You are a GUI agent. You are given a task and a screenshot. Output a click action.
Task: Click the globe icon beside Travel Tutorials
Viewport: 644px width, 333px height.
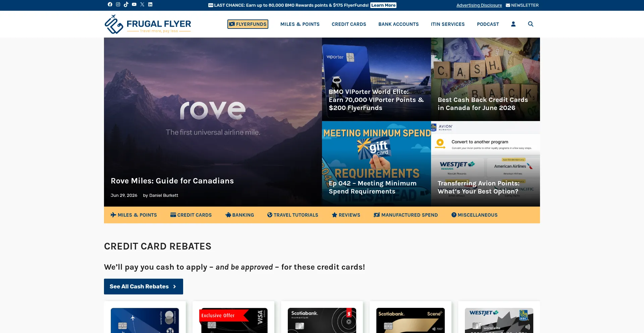(x=270, y=215)
